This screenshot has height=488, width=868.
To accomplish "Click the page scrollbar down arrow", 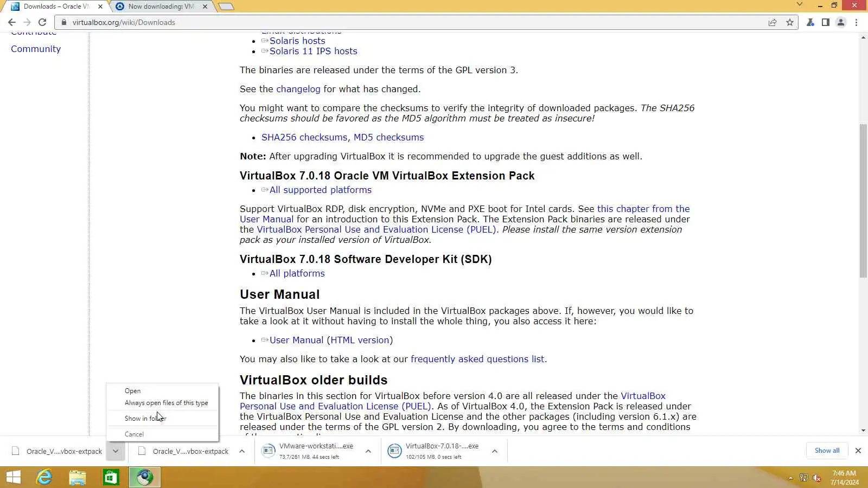I will 863,431.
